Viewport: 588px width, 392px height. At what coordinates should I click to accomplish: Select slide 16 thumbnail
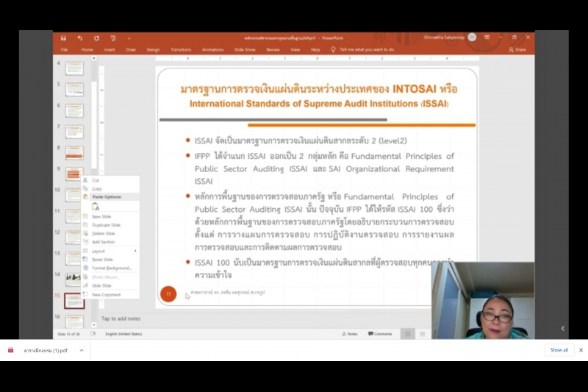pos(74,321)
